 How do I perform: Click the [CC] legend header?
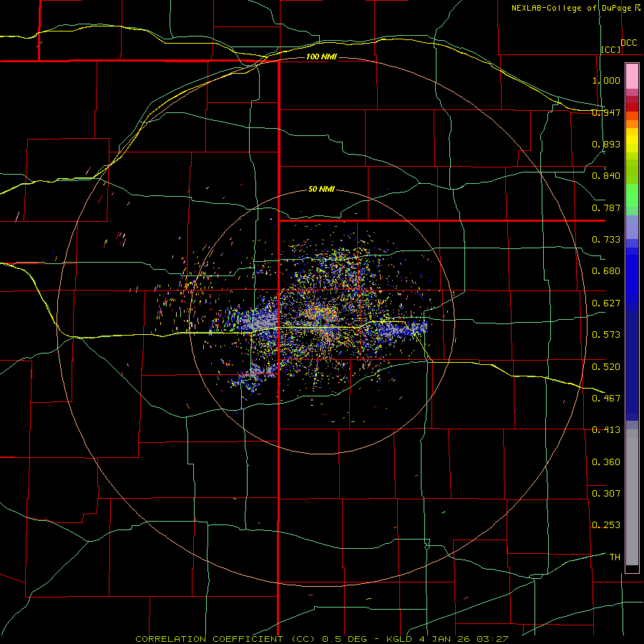[x=611, y=49]
